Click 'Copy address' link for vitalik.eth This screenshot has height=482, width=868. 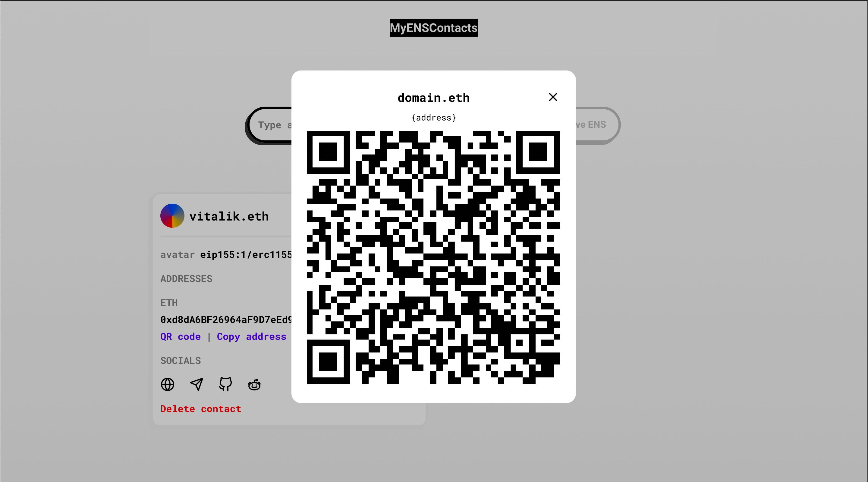(x=251, y=336)
